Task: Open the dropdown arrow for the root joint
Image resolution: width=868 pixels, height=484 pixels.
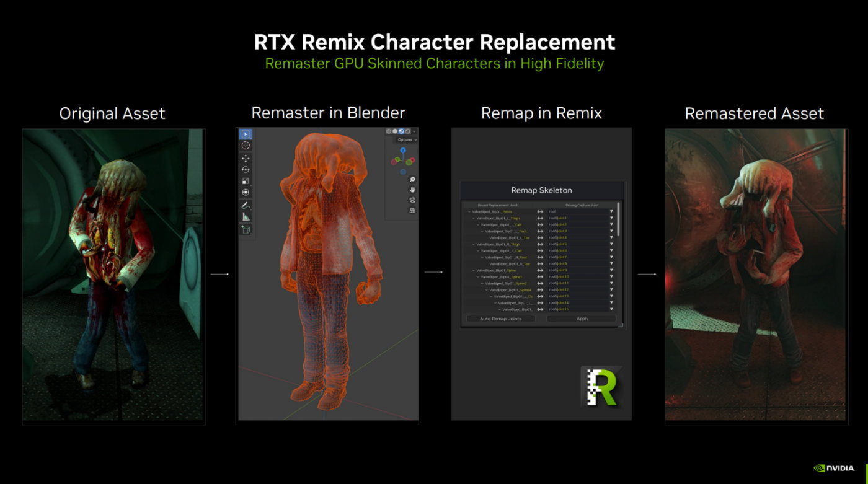Action: coord(611,212)
